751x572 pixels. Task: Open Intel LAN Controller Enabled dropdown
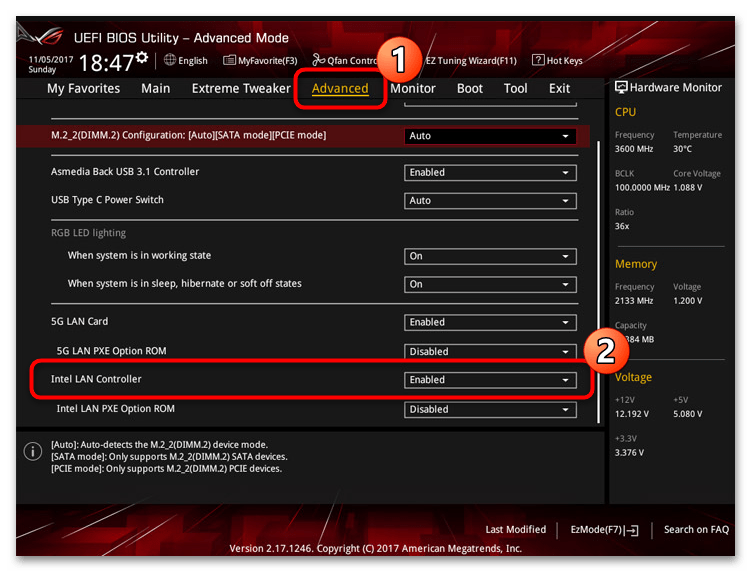point(490,380)
